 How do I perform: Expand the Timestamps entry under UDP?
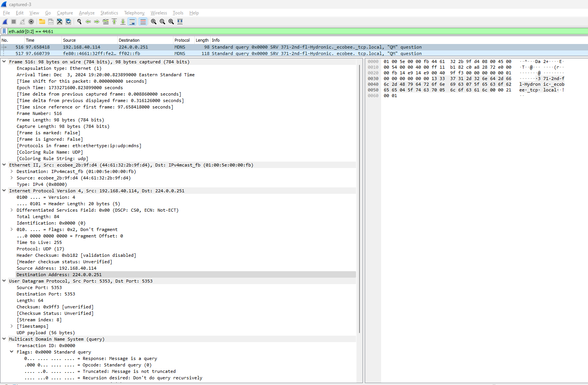pyautogui.click(x=11, y=326)
